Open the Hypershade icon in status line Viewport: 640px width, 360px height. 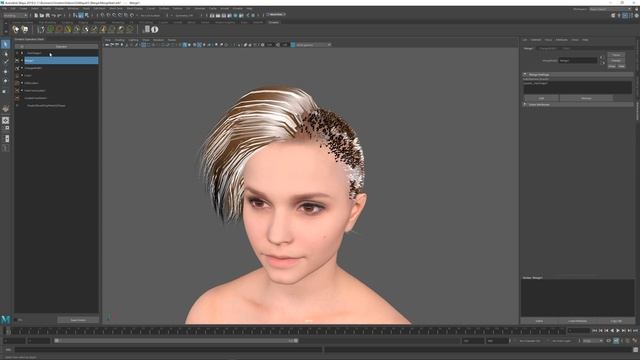click(x=235, y=15)
